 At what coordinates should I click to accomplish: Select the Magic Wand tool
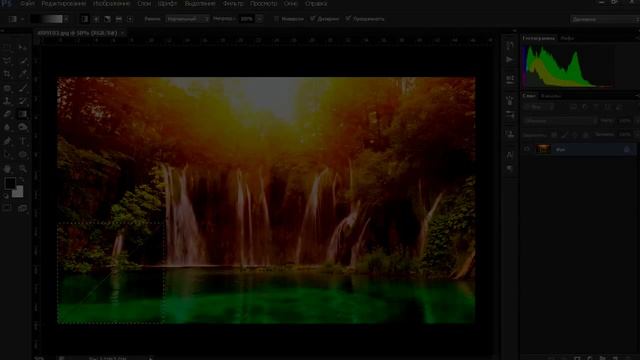(x=23, y=61)
